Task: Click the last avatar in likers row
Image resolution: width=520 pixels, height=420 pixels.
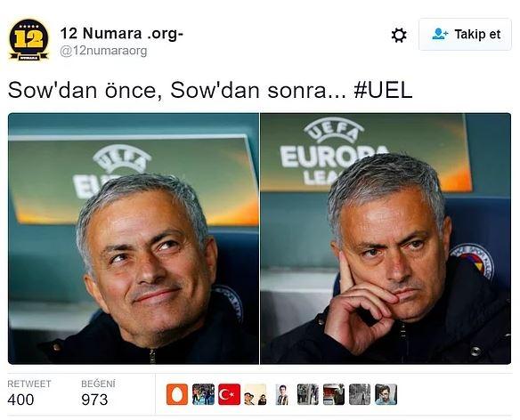Action: [386, 394]
